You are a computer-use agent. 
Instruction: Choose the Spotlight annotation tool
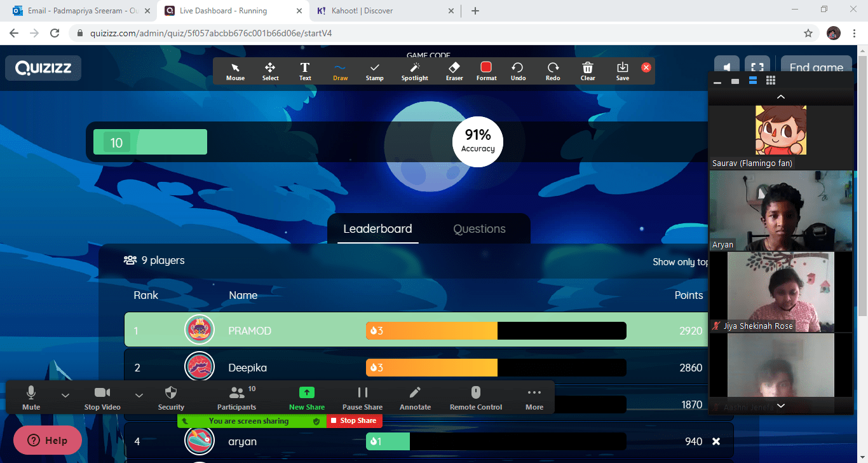click(x=414, y=71)
